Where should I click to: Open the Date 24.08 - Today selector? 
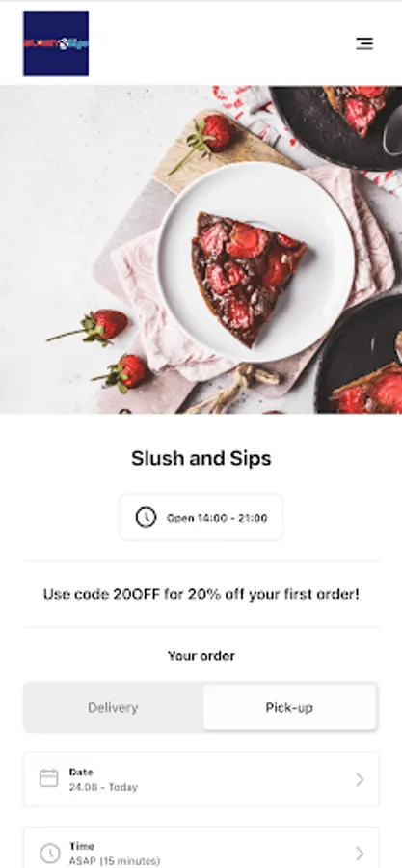click(201, 779)
